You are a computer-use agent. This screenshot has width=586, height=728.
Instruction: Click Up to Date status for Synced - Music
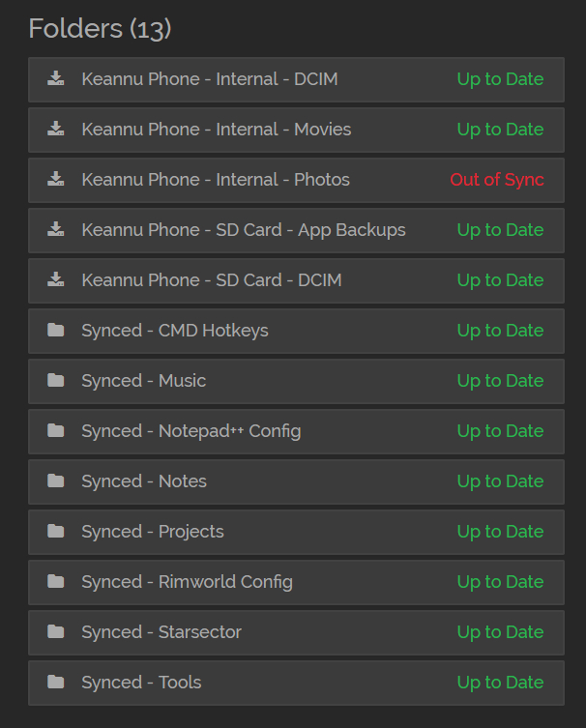point(500,381)
